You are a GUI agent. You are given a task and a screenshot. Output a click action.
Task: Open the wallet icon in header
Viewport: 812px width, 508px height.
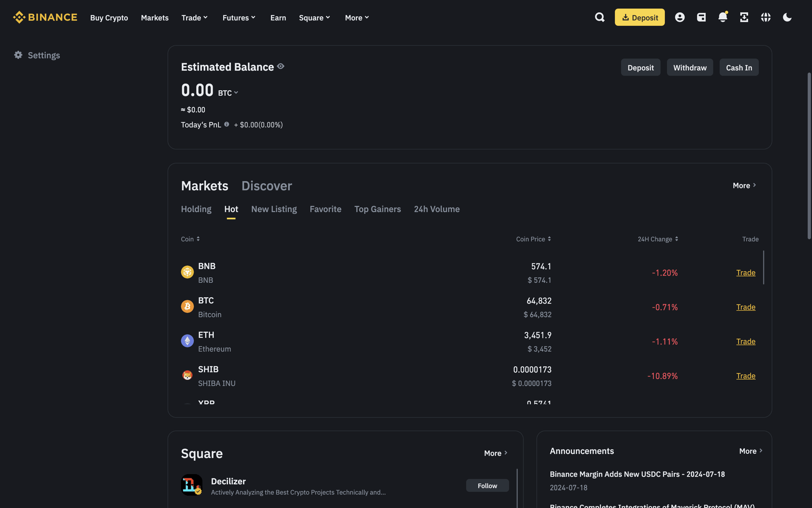point(701,17)
